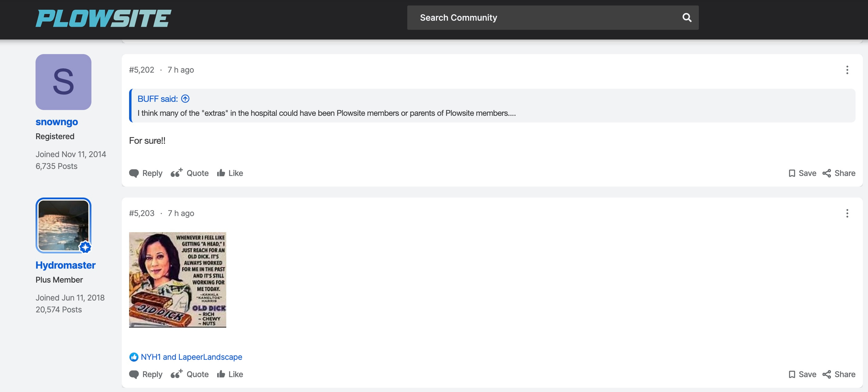Viewport: 868px width, 392px height.
Task: Share post #5,203
Action: click(x=839, y=374)
